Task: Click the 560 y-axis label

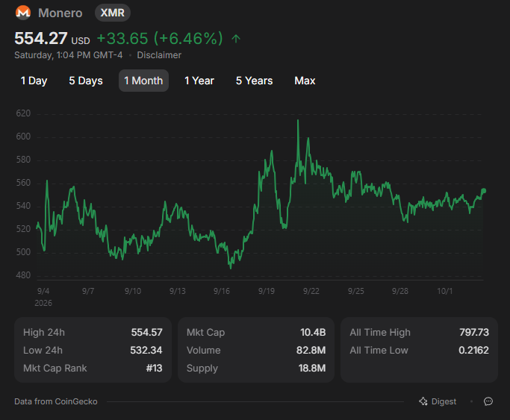Action: pos(23,183)
